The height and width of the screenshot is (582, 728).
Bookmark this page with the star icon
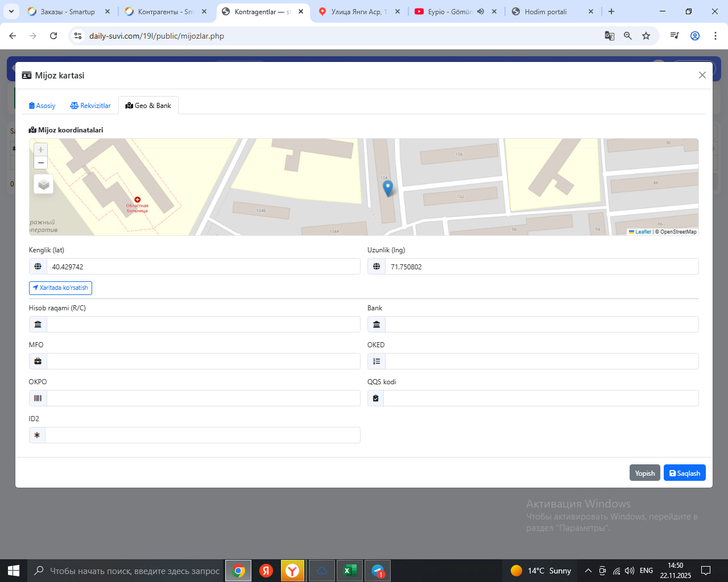646,36
